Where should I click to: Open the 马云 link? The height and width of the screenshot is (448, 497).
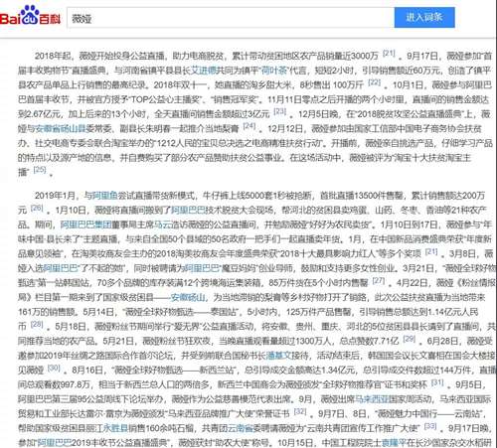point(163,224)
